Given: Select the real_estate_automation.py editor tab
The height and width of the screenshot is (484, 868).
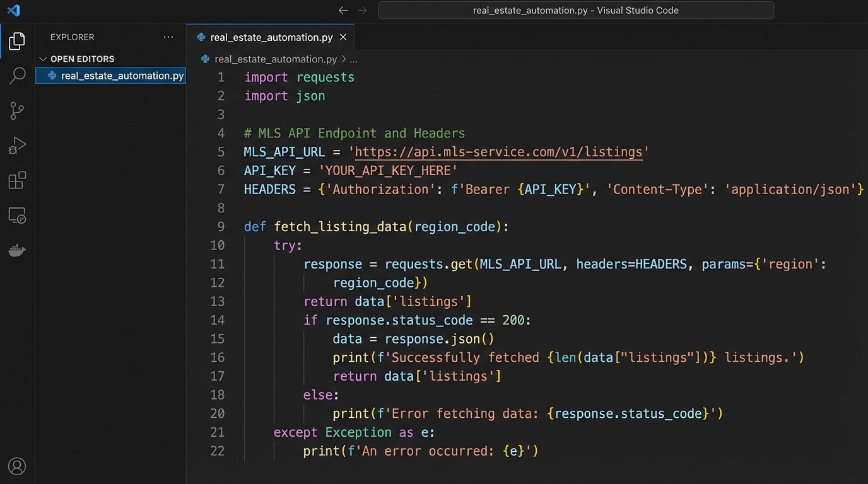Looking at the screenshot, I should [x=271, y=37].
